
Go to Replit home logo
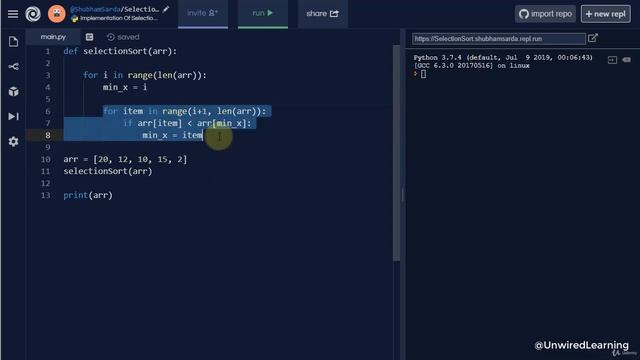(33, 14)
